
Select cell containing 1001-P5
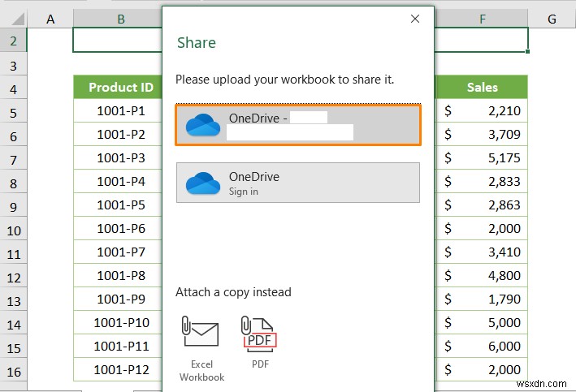pyautogui.click(x=120, y=205)
